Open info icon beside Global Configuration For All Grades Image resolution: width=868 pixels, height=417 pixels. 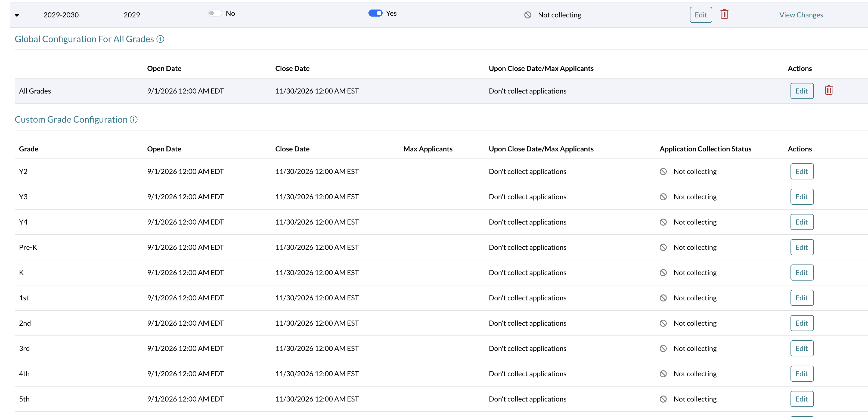[160, 39]
